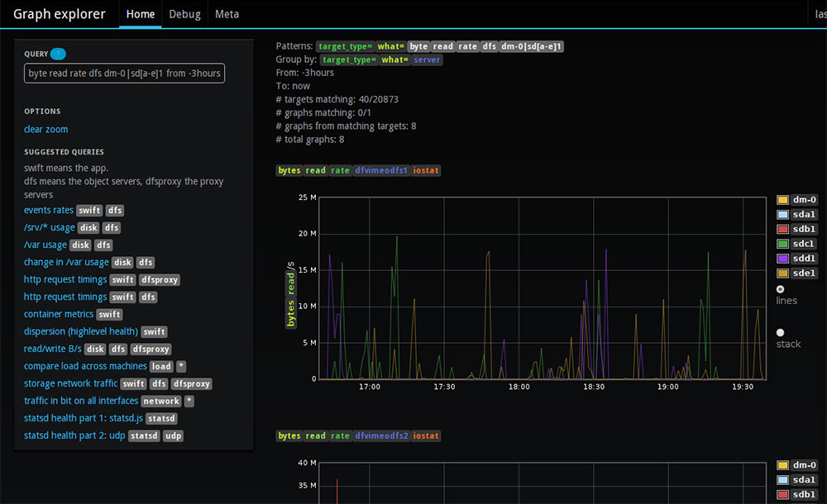Click dm-0 swatch in dfvimeodfs2 legend
Image resolution: width=827 pixels, height=504 pixels.
(782, 465)
